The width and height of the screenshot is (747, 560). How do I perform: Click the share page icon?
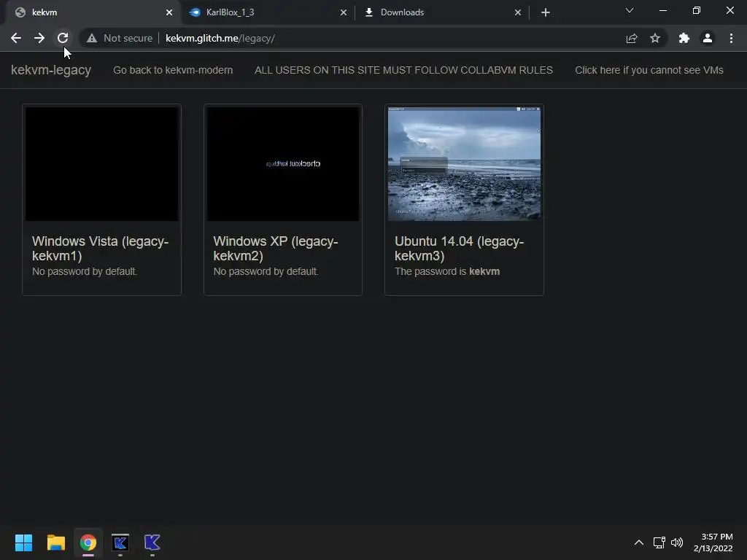coord(632,38)
